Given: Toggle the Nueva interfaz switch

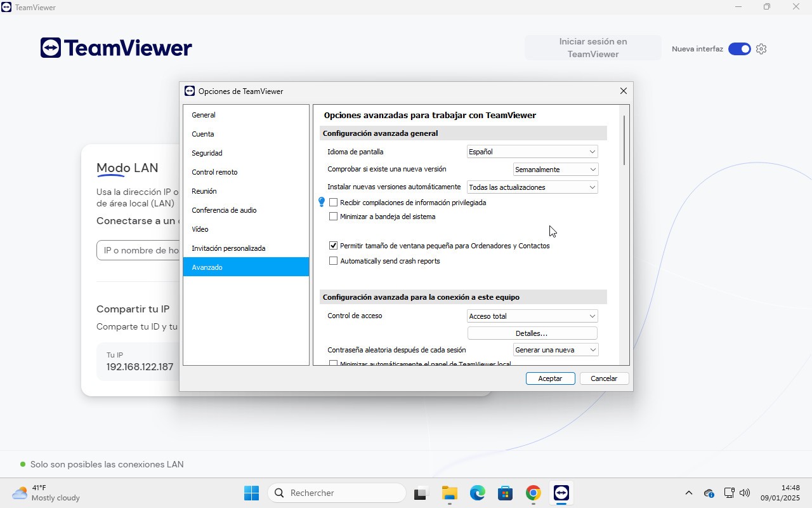Looking at the screenshot, I should click(739, 49).
